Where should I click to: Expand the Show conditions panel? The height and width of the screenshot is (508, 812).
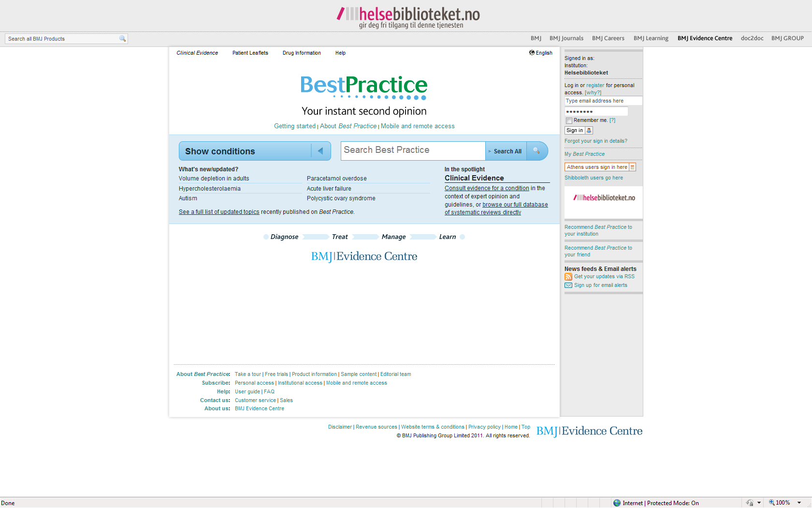click(255, 151)
